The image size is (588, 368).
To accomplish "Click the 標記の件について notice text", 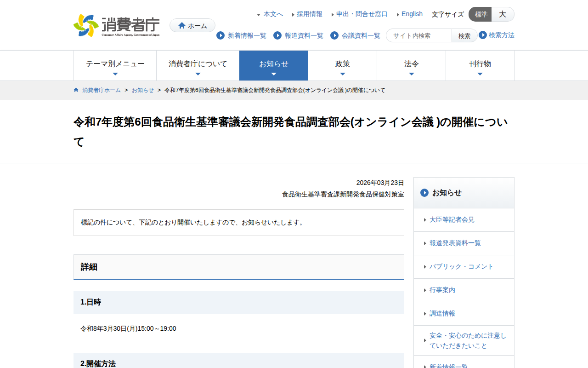I will (193, 223).
